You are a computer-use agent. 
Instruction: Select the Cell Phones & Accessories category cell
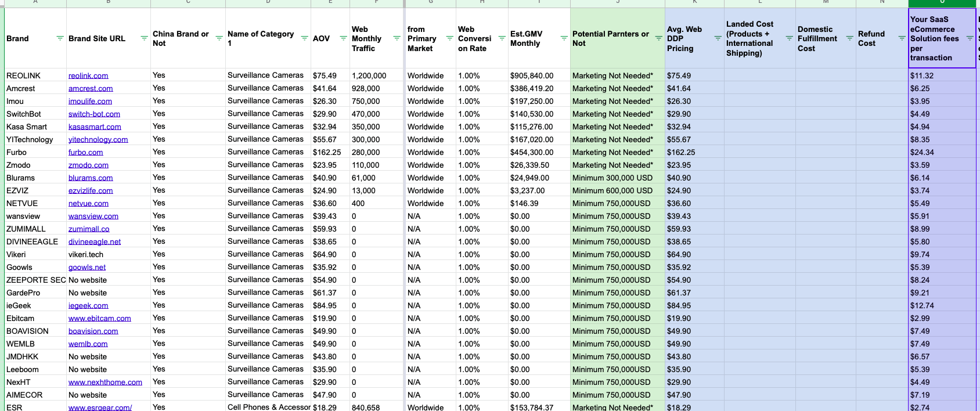point(268,407)
